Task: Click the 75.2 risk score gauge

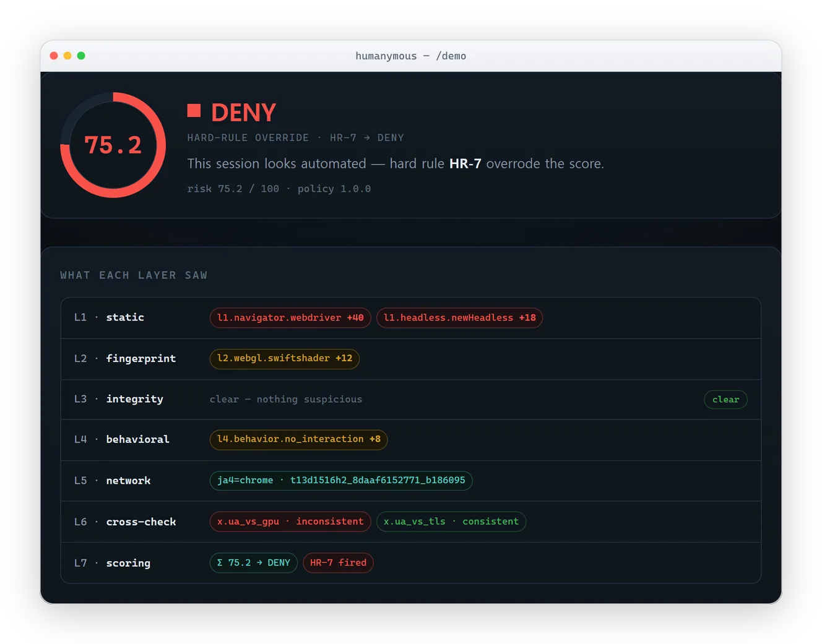Action: click(113, 145)
